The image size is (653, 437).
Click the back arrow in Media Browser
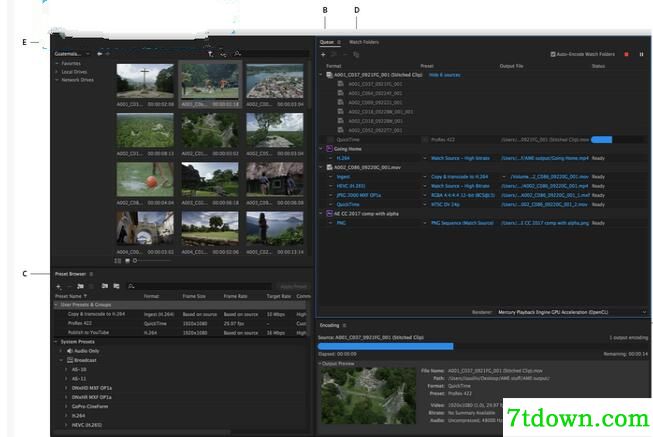pos(100,54)
